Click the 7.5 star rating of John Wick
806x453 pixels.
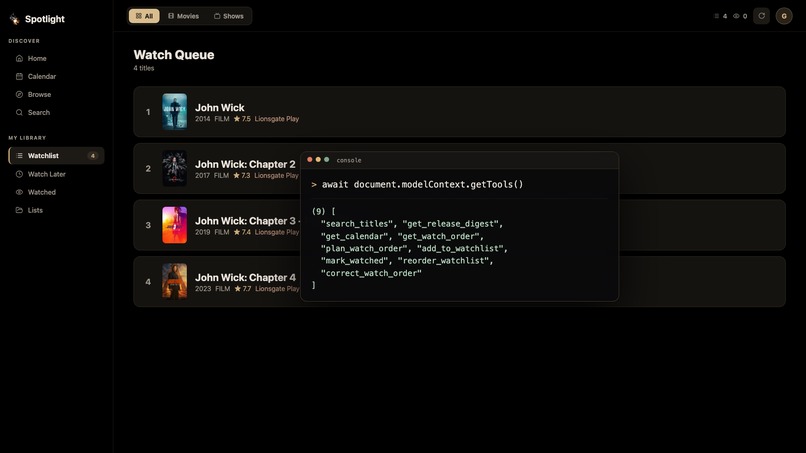[x=242, y=119]
